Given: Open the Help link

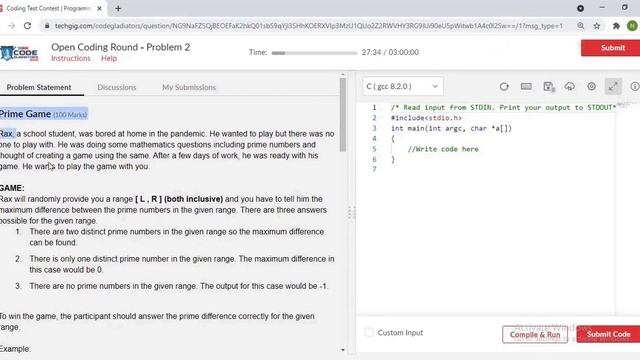Looking at the screenshot, I should (109, 58).
